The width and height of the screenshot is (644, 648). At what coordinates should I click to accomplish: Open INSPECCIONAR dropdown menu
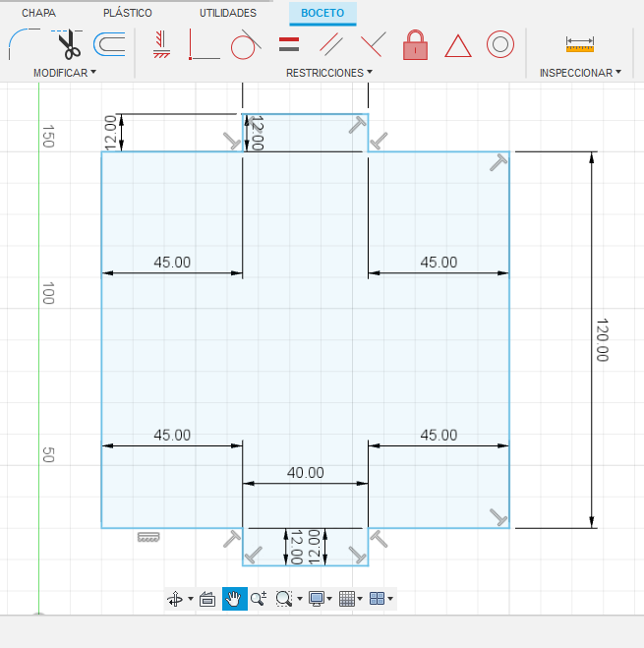coord(580,73)
